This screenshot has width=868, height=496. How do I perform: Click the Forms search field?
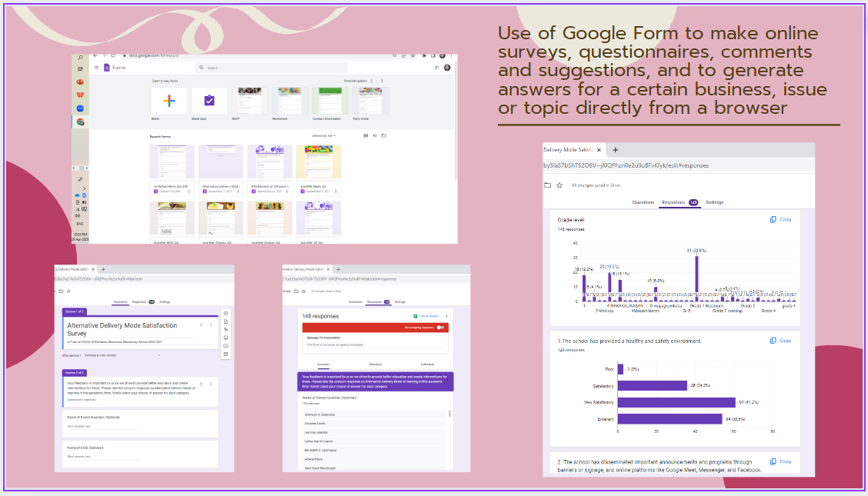(x=271, y=68)
